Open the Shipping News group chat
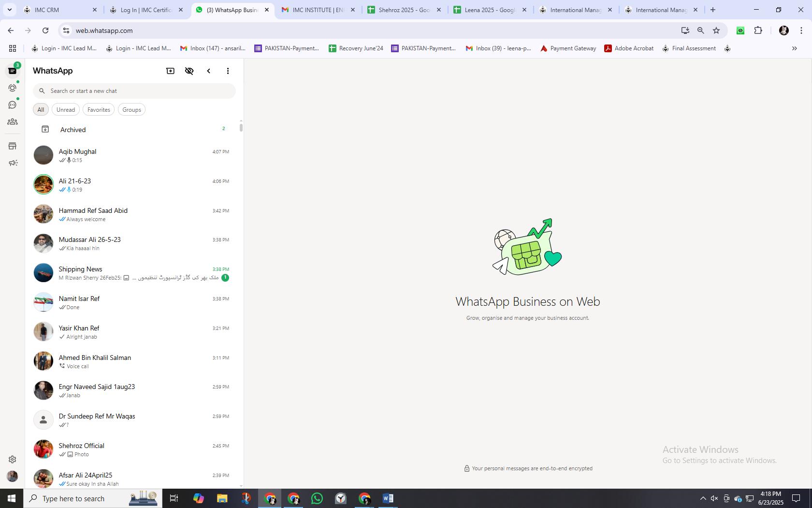 pos(132,273)
